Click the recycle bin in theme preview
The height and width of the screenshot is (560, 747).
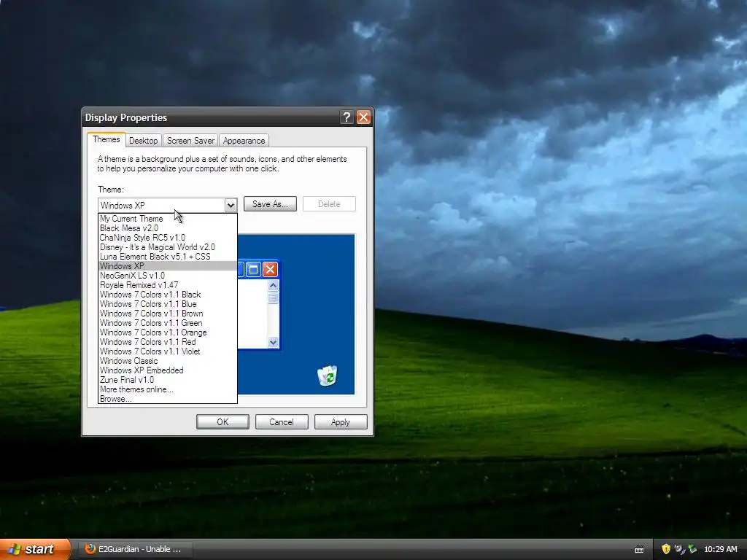click(328, 376)
